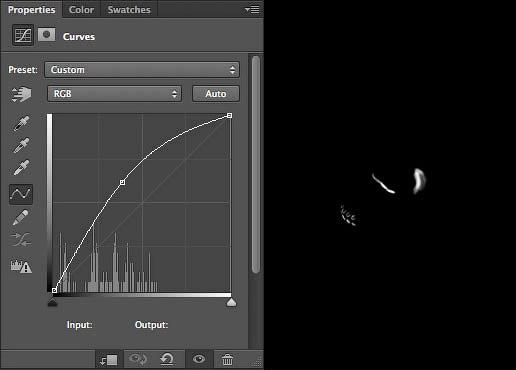516x370 pixels.
Task: Open the panel flyout menu
Action: coord(252,10)
